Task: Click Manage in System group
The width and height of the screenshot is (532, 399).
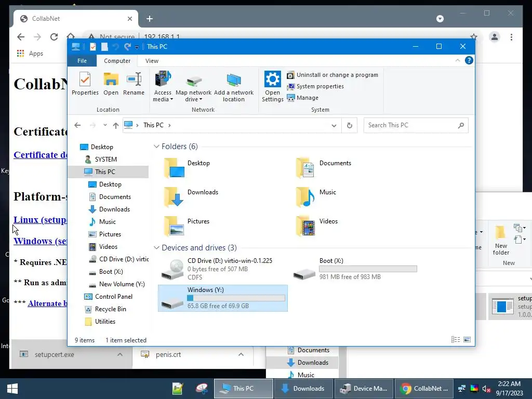Action: [303, 98]
